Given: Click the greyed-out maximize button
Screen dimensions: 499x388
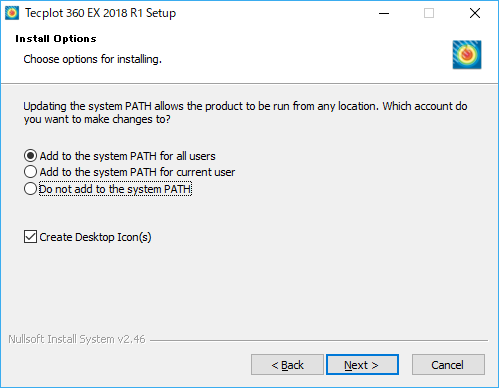Looking at the screenshot, I should (429, 13).
